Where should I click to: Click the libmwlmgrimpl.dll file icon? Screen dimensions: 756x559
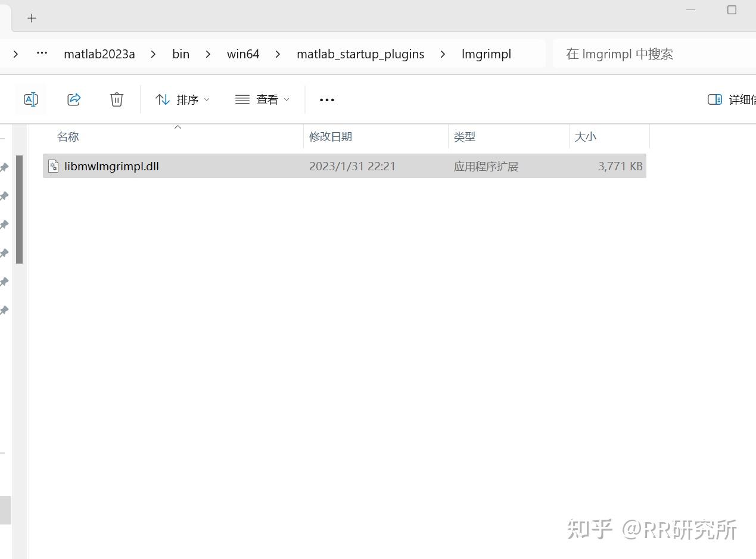[x=53, y=166]
